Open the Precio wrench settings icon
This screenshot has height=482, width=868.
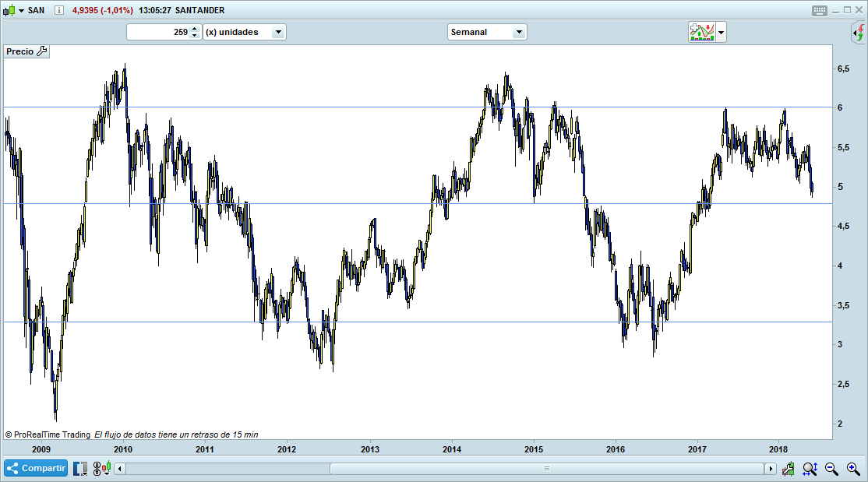41,51
